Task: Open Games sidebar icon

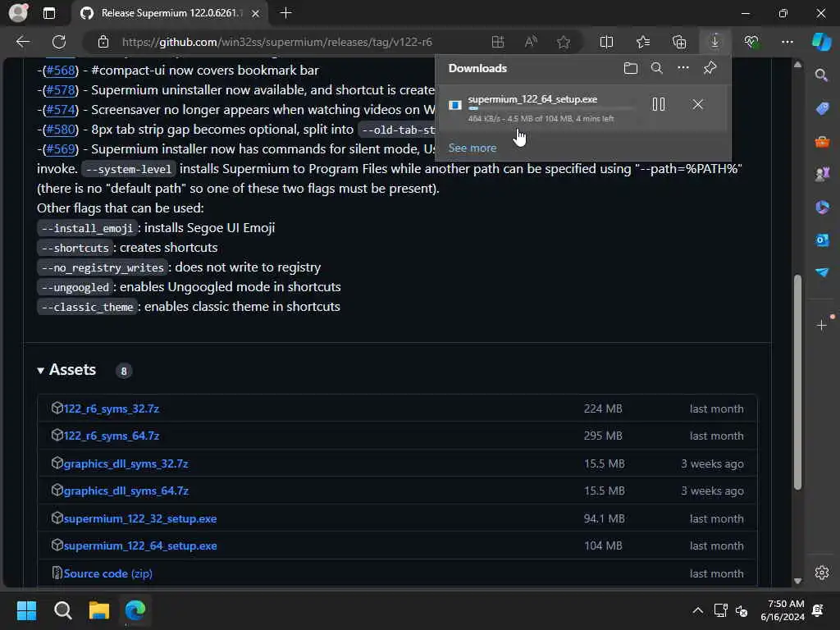Action: click(822, 174)
